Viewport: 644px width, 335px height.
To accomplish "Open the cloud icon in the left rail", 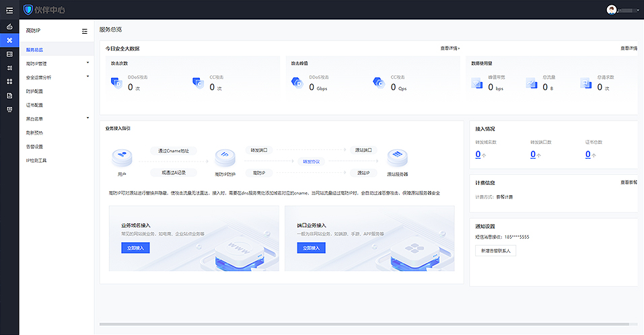I will (9, 27).
